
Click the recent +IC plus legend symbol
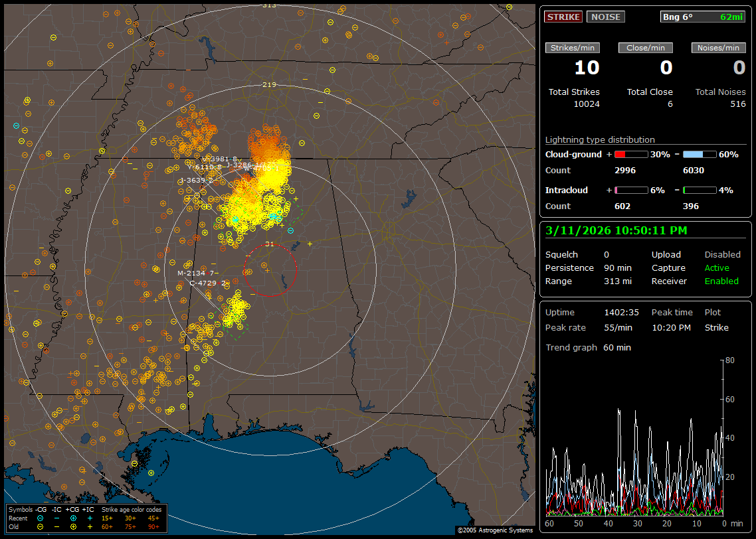point(89,518)
